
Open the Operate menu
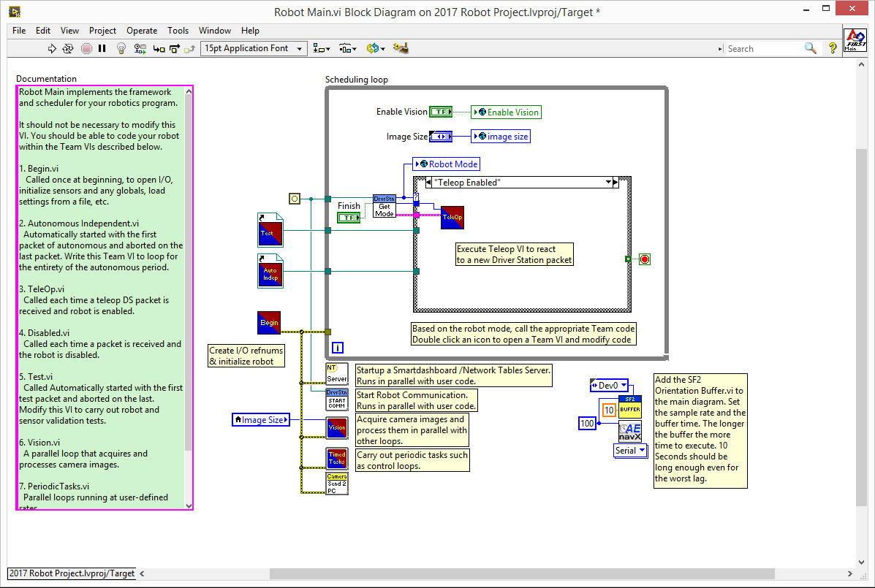142,31
